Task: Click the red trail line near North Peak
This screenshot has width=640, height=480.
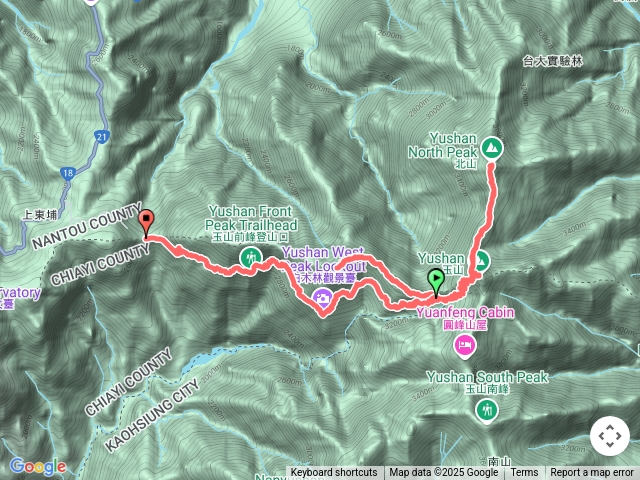Action: [x=492, y=192]
